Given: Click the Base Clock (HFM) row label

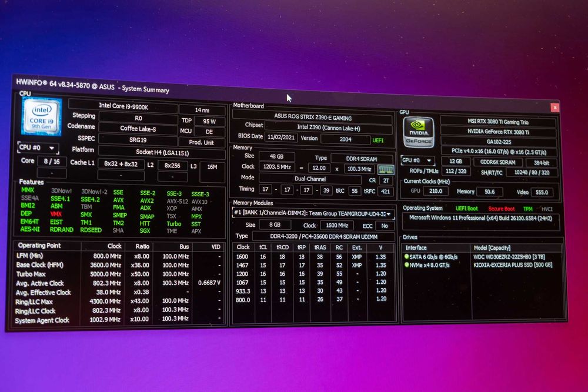Looking at the screenshot, I should point(40,264).
